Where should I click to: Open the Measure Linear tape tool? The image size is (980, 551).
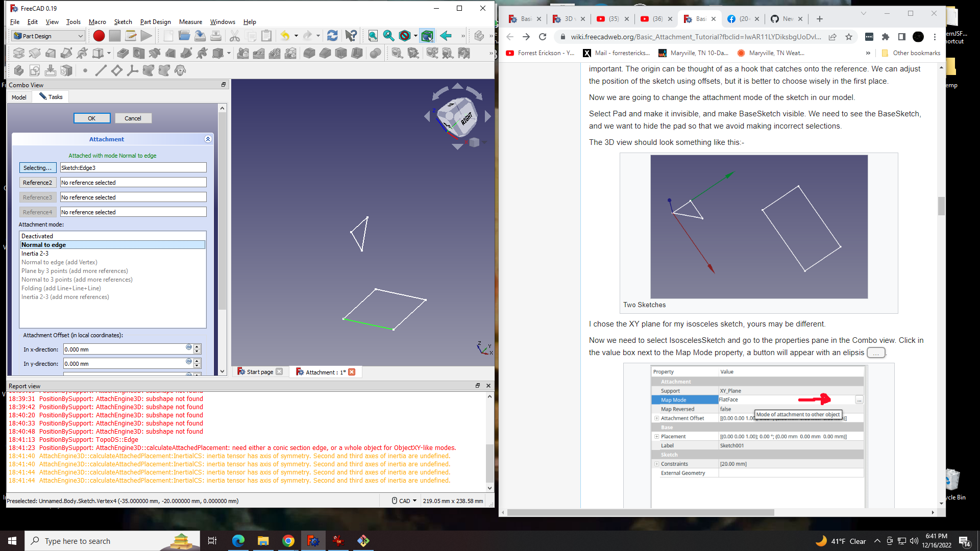pyautogui.click(x=397, y=53)
